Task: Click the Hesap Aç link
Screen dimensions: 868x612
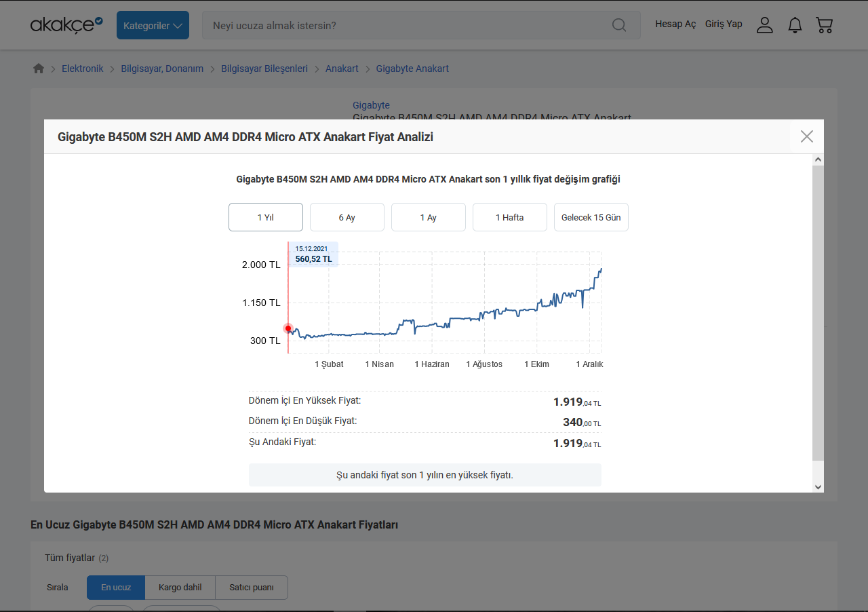Action: point(675,24)
